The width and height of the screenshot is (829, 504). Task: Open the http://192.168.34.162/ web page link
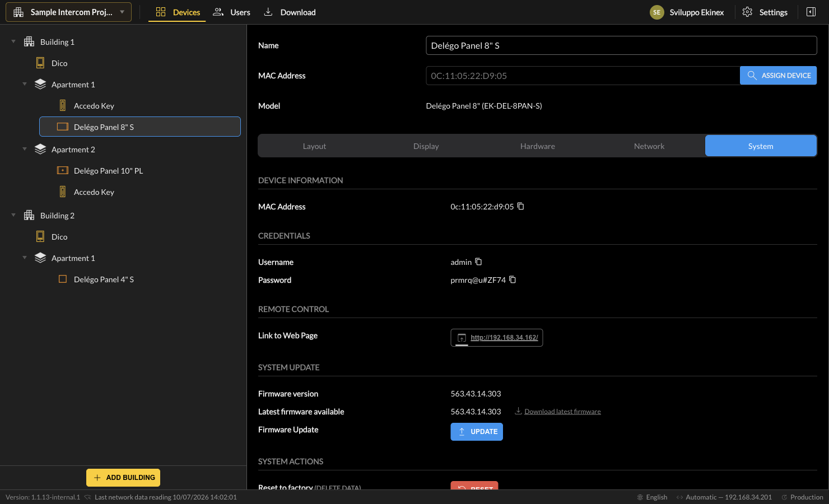[x=497, y=338]
